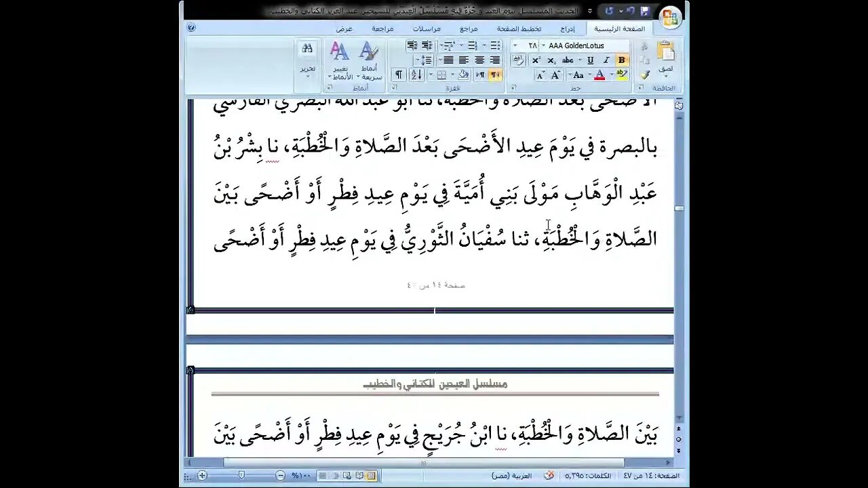
Task: Click the Undo icon in quick access toolbar
Action: pos(631,11)
